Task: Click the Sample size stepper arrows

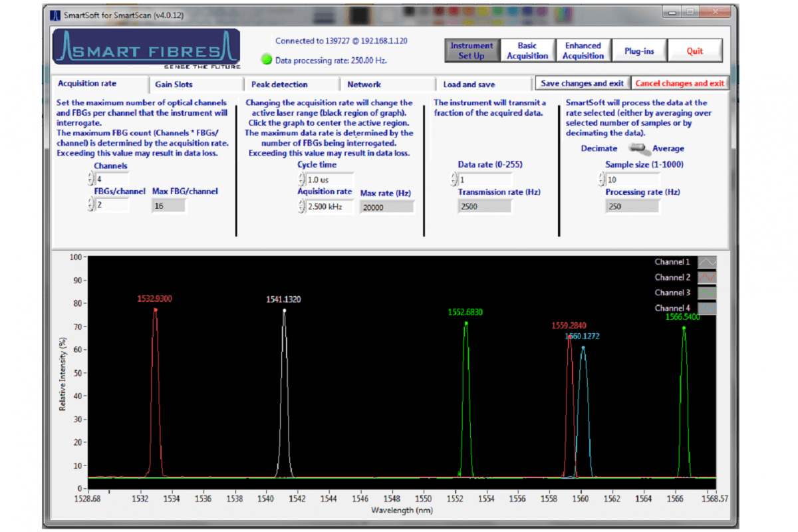Action: point(602,180)
